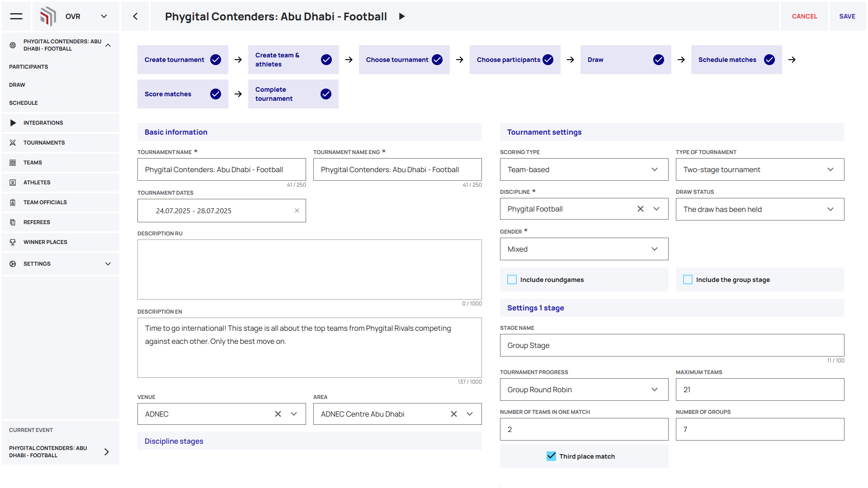
Task: Click the Maximum Teams field
Action: [760, 389]
